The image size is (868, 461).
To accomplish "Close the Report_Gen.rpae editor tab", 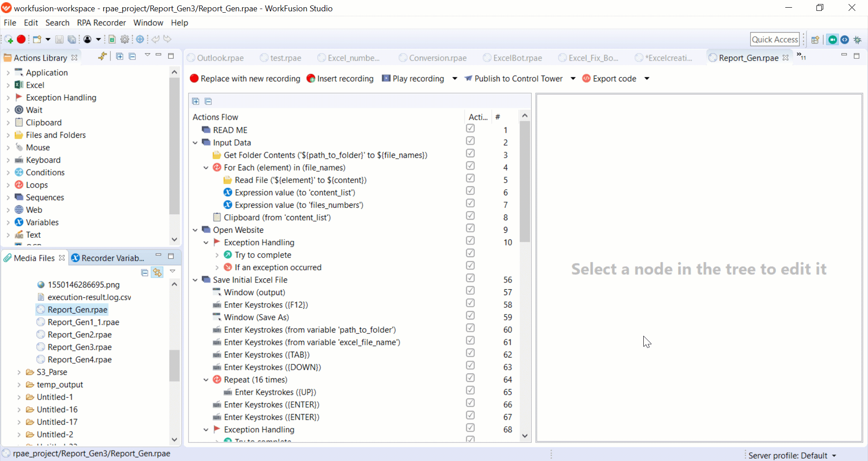I will point(786,58).
